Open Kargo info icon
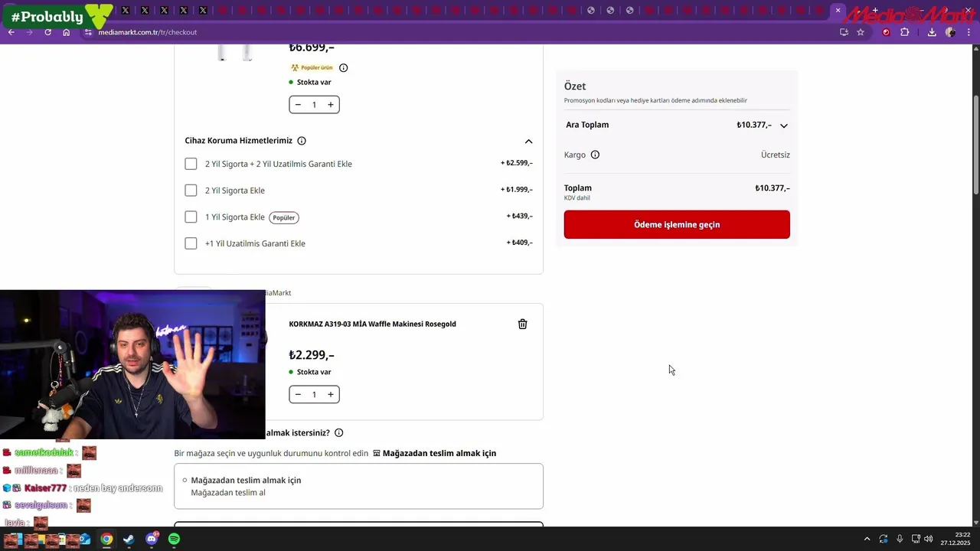Image resolution: width=980 pixels, height=551 pixels. click(595, 155)
